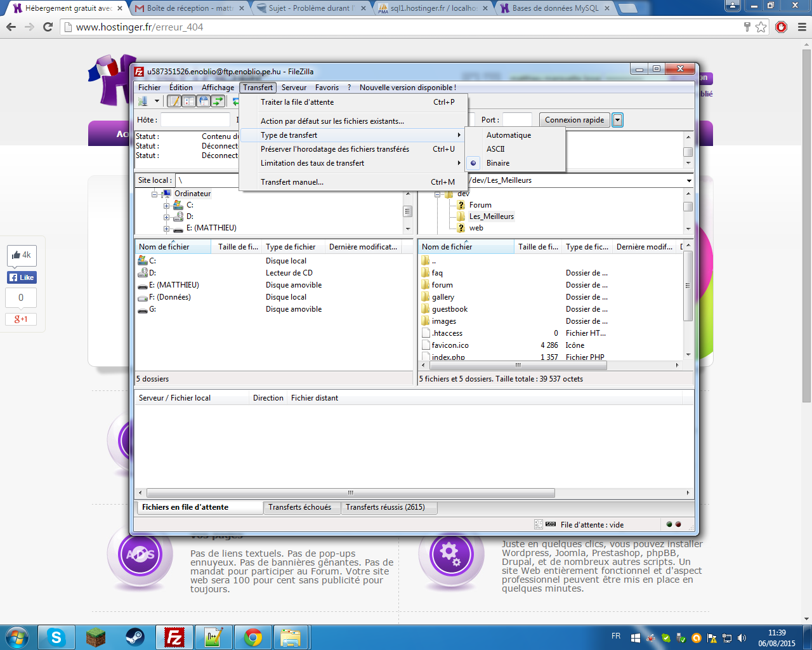Select the Binaire transfer type

point(498,163)
